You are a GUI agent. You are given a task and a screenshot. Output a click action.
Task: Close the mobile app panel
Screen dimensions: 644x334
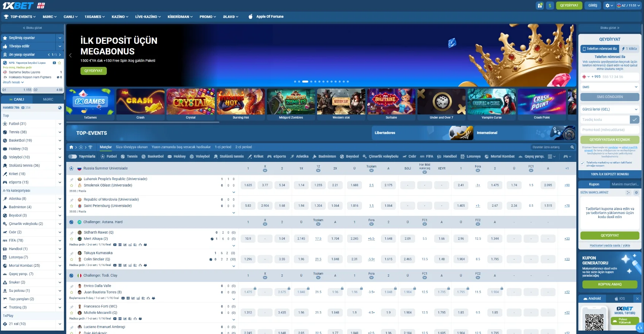pyautogui.click(x=637, y=299)
